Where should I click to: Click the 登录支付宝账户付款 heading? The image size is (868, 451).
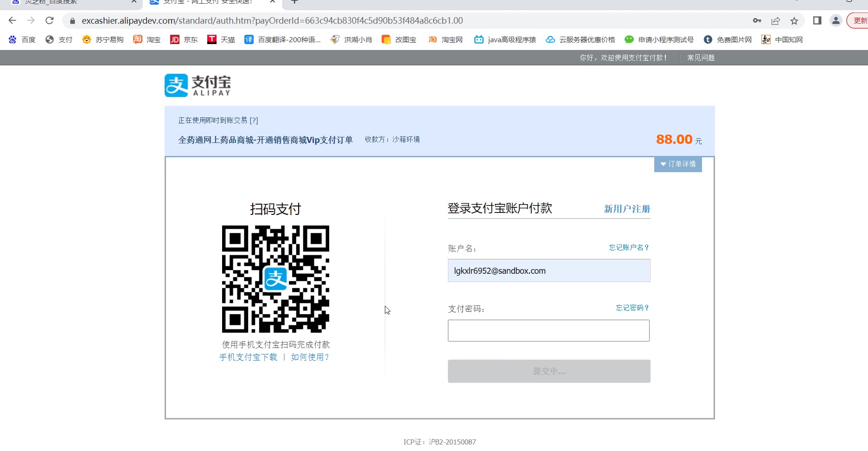[x=500, y=208]
